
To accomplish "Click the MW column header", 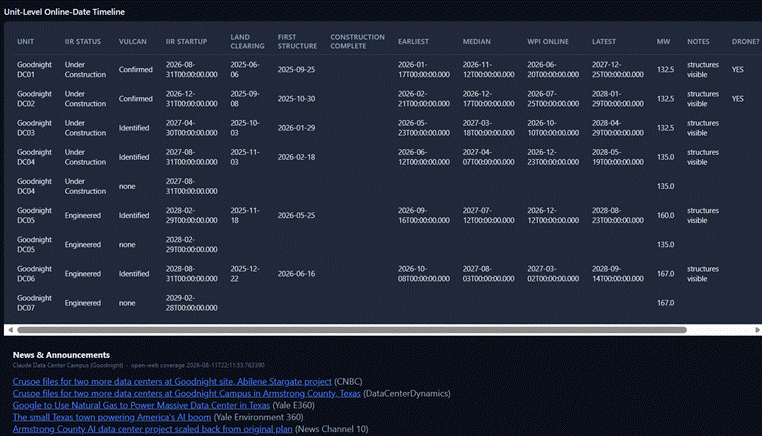I will tap(663, 42).
